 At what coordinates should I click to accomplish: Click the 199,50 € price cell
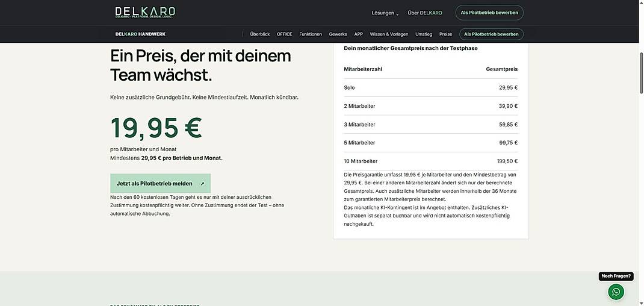pyautogui.click(x=507, y=161)
